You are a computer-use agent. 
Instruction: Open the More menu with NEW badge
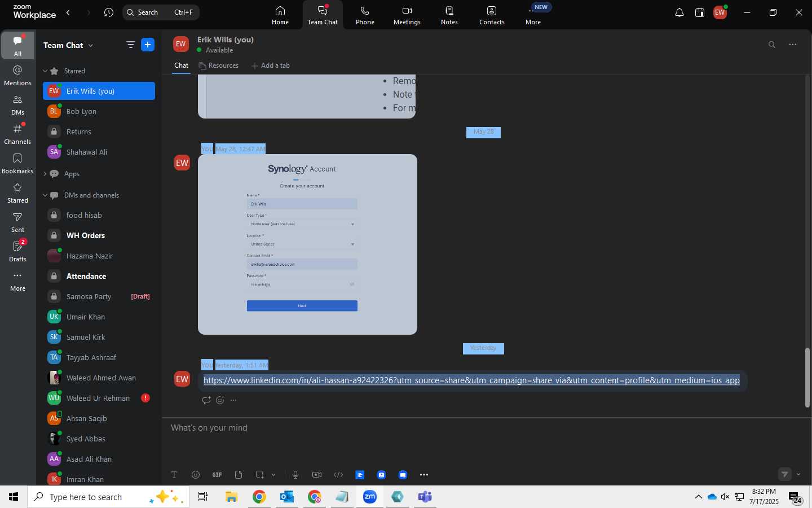pos(533,15)
